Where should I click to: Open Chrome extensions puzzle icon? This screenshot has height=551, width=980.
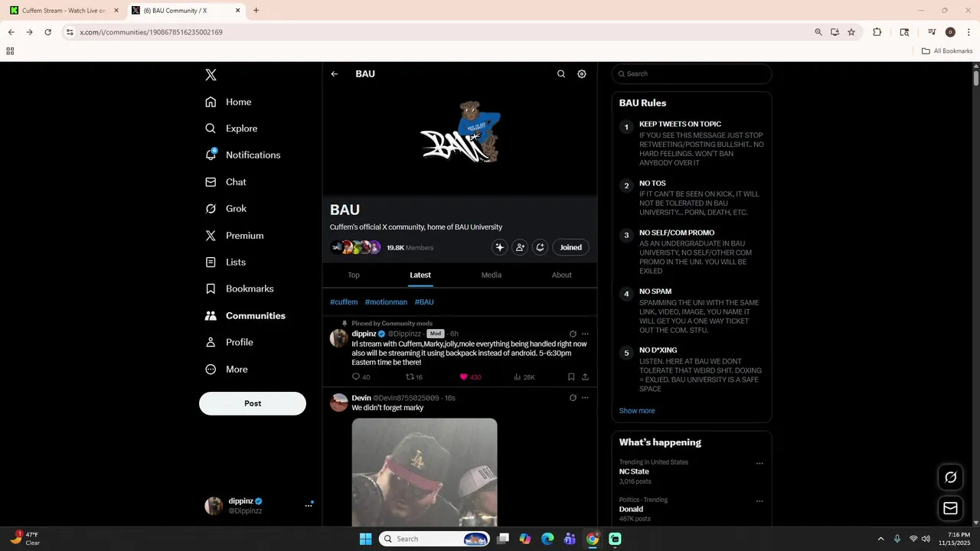[x=877, y=32]
